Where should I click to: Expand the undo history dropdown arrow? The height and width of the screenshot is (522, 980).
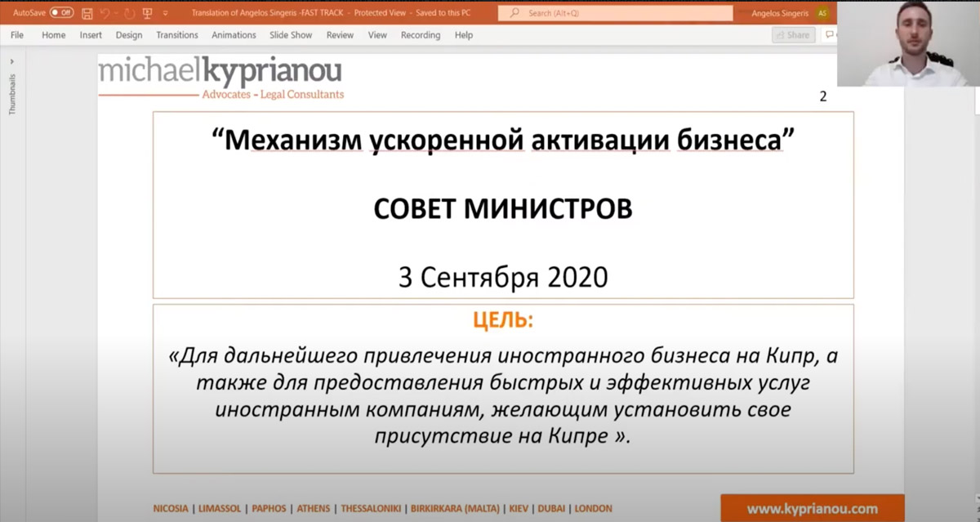pos(116,13)
